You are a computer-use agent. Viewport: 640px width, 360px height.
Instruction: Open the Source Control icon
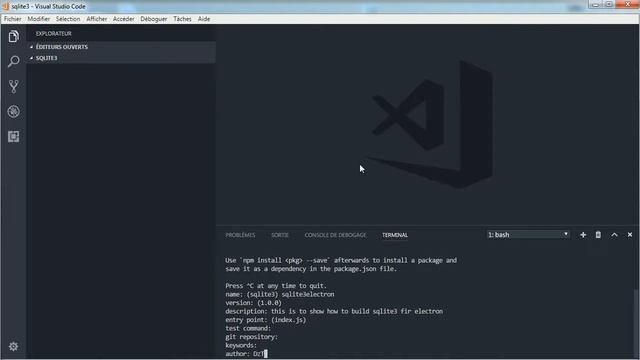pos(13,86)
